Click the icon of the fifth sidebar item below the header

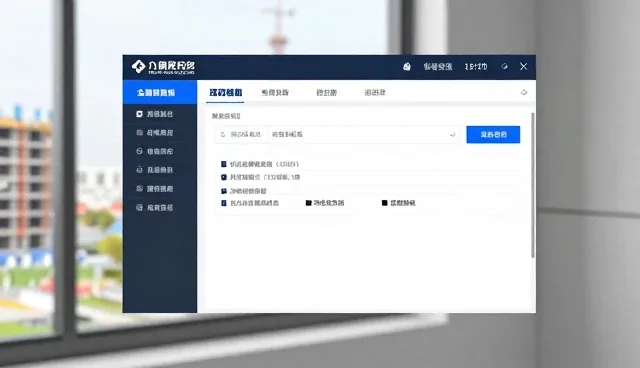click(x=139, y=188)
